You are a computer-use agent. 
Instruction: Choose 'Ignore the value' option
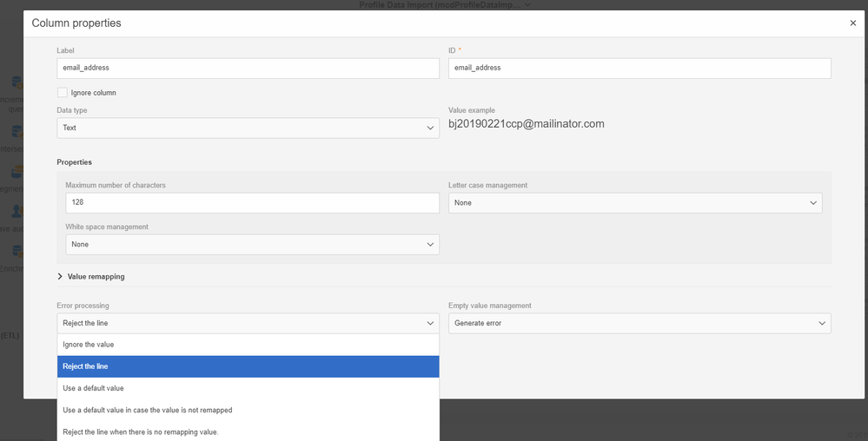[248, 345]
